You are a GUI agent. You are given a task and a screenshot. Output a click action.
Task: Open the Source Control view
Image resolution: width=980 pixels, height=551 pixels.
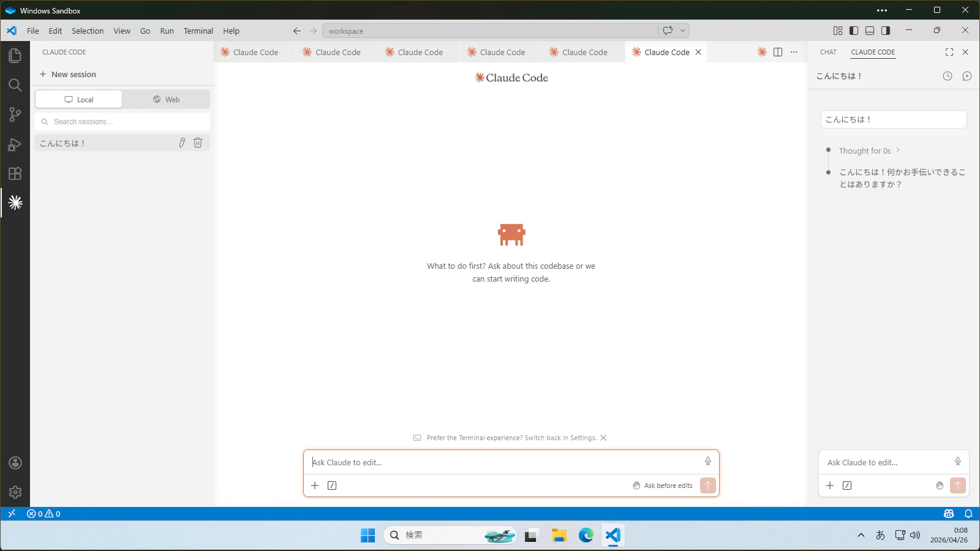click(x=15, y=114)
